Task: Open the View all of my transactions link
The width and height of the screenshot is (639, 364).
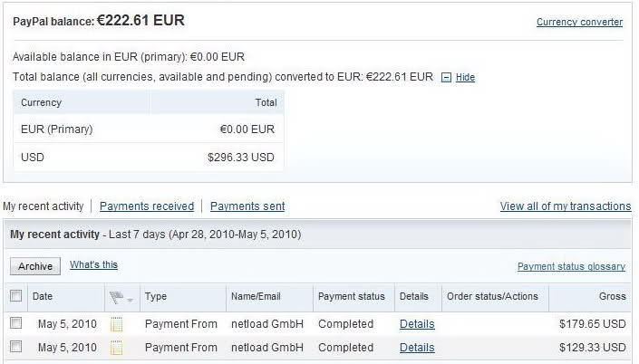Action: point(566,206)
